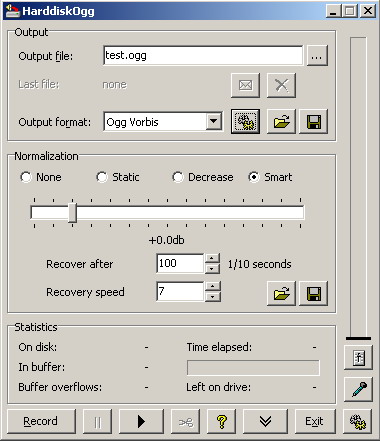Click the 'Buffer overflows:' label

click(x=60, y=387)
